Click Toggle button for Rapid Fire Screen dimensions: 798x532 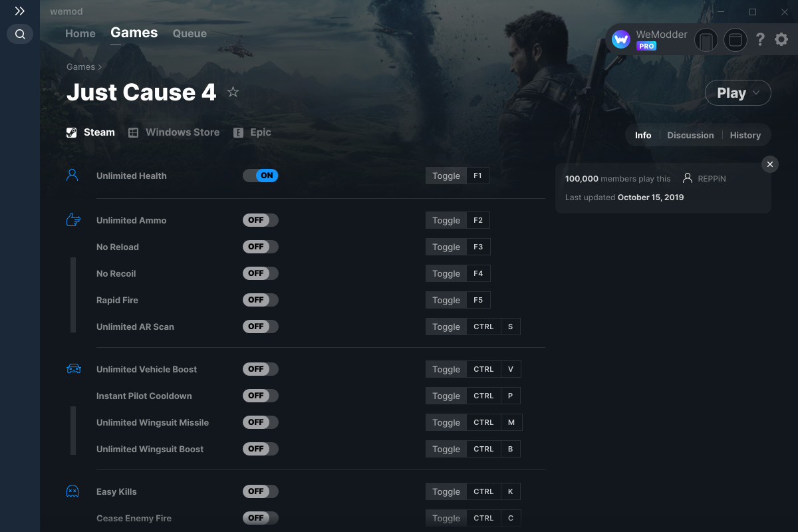[446, 300]
